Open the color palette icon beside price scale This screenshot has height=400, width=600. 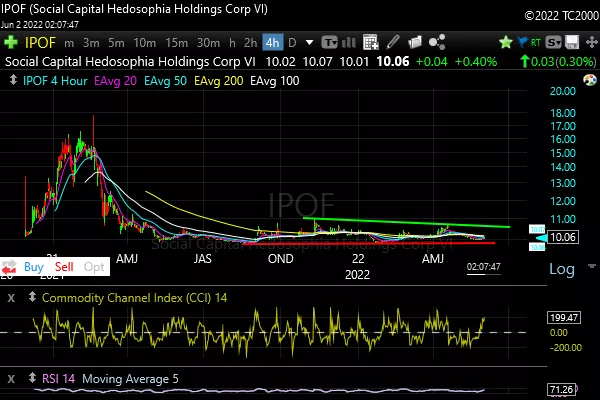point(590,80)
